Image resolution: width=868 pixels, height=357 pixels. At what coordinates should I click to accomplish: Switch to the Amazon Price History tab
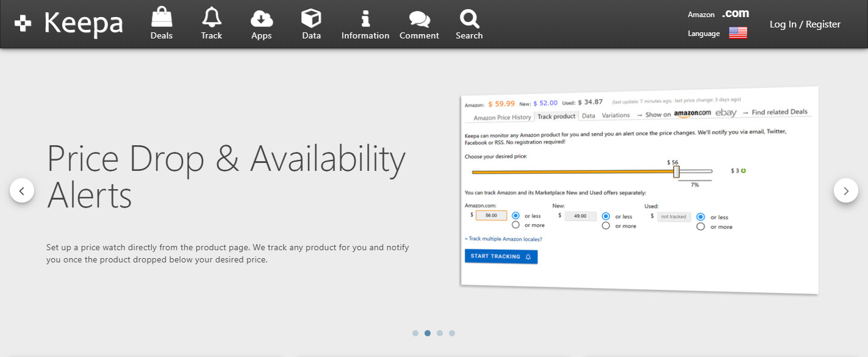502,117
